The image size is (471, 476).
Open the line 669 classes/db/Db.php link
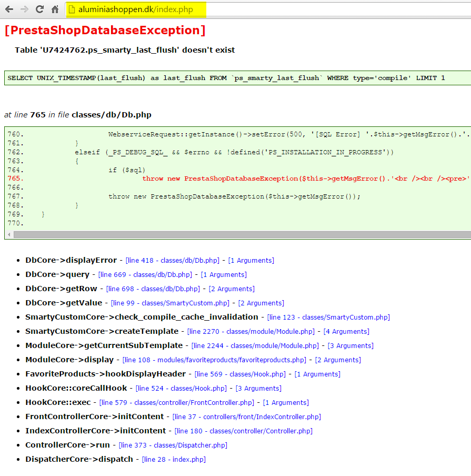(145, 275)
